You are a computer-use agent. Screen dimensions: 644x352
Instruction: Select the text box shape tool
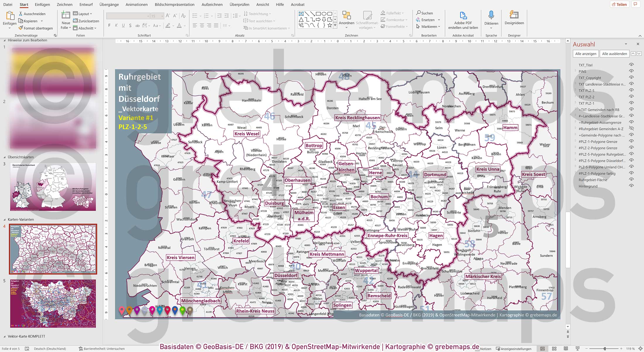[301, 14]
